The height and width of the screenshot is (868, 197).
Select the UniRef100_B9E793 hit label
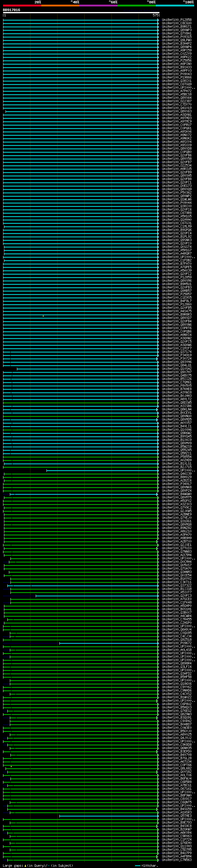pyautogui.click(x=177, y=822)
